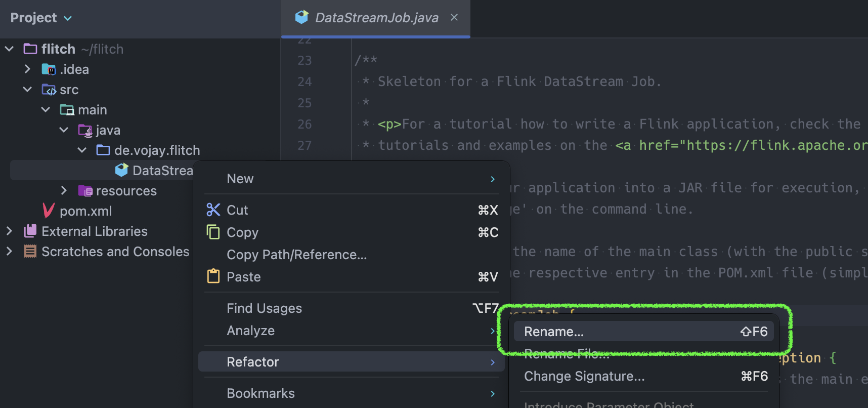Select the DataStreamJob.java editor tab
This screenshot has width=868, height=408.
click(x=376, y=18)
